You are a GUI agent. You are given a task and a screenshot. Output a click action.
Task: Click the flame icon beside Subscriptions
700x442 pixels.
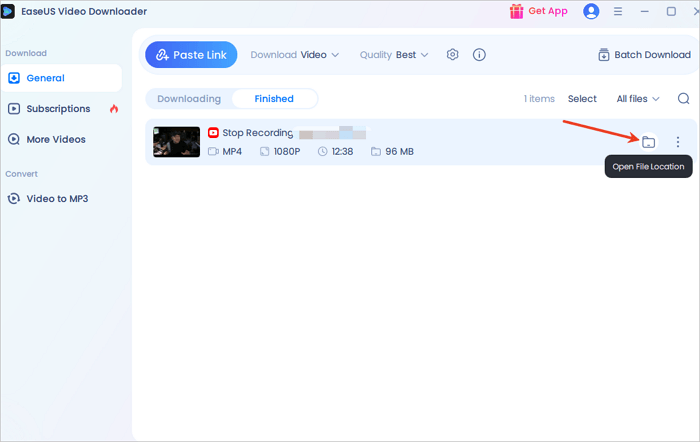click(x=114, y=108)
